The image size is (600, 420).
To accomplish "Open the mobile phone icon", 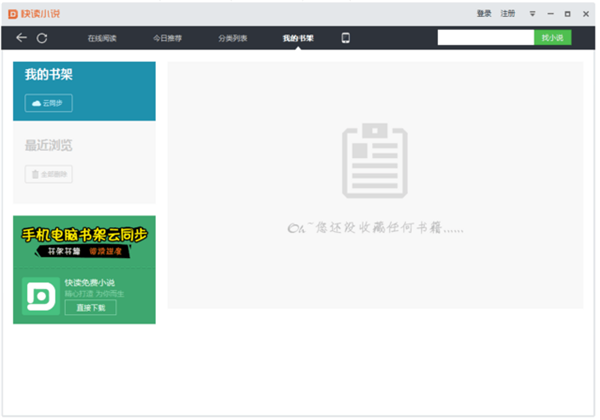I will (346, 38).
